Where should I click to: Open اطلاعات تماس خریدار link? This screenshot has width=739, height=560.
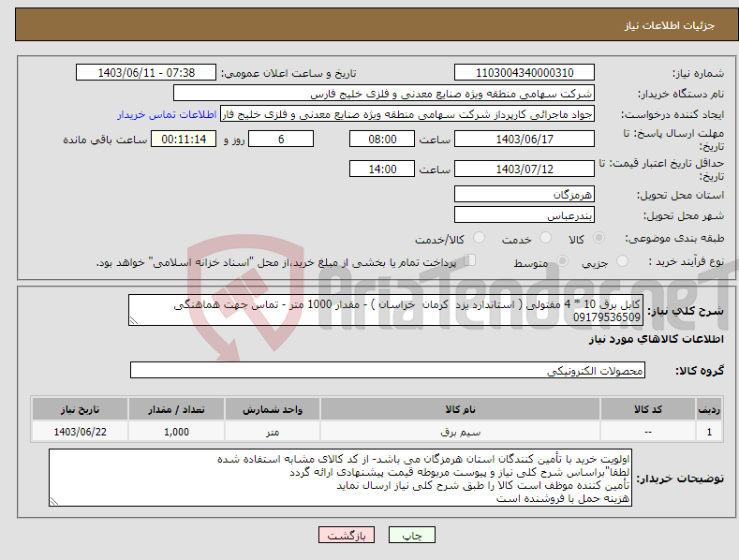click(x=167, y=114)
